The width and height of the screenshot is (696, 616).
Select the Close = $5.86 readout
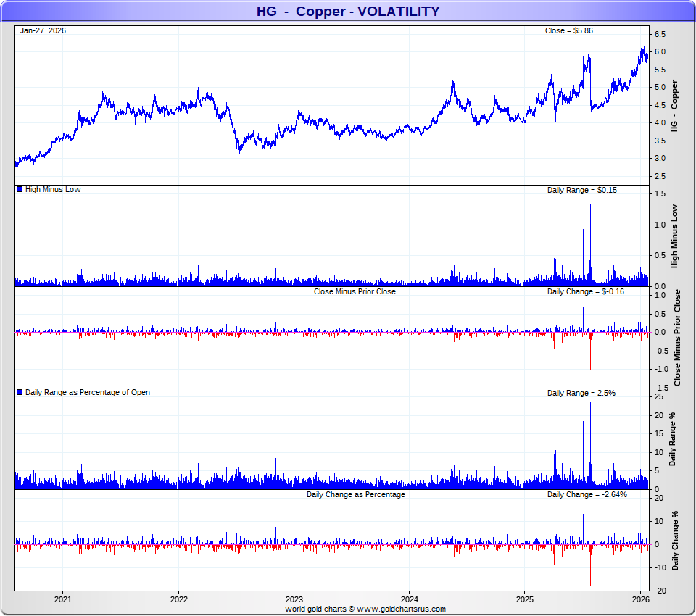click(569, 30)
